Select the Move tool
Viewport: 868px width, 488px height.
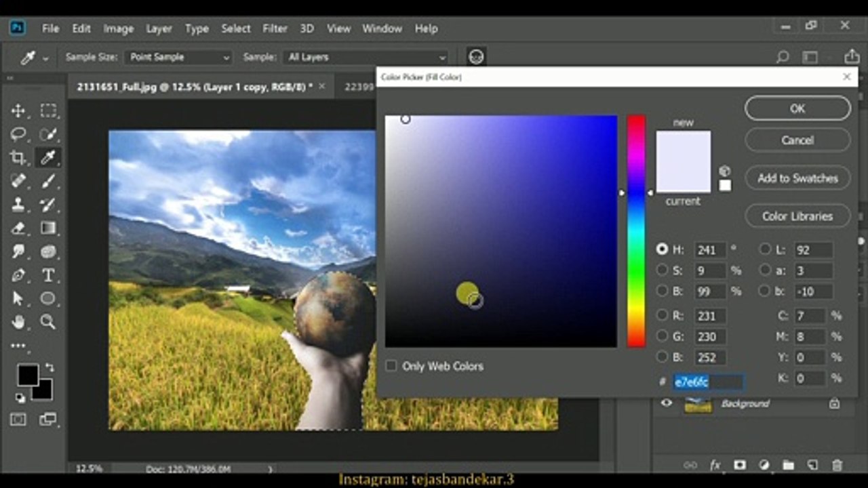tap(18, 110)
